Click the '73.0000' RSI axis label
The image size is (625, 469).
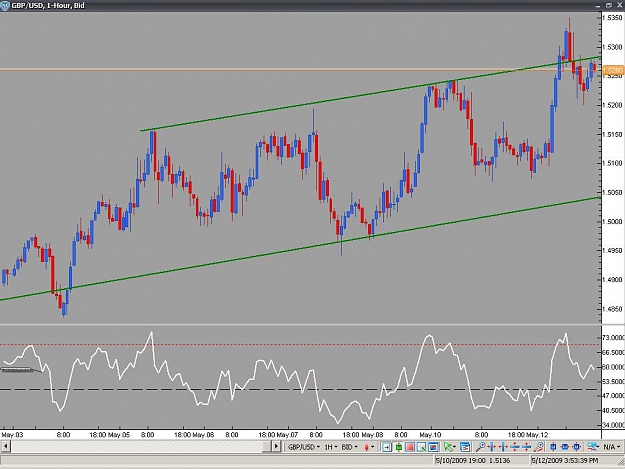613,338
